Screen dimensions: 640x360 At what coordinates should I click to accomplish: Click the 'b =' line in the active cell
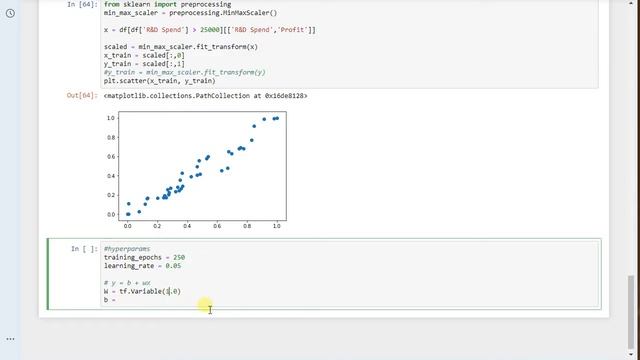(110, 300)
